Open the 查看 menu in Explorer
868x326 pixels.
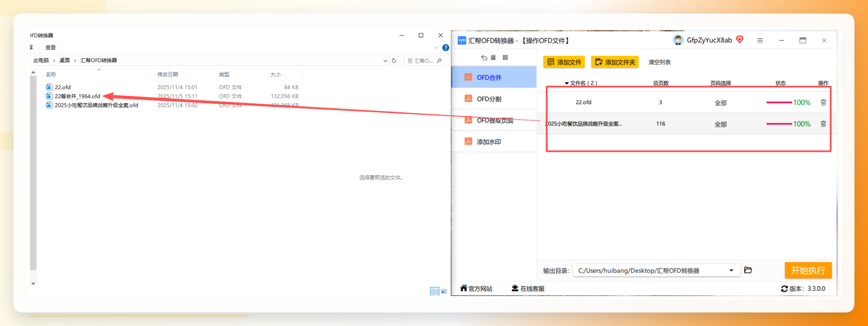tap(50, 48)
